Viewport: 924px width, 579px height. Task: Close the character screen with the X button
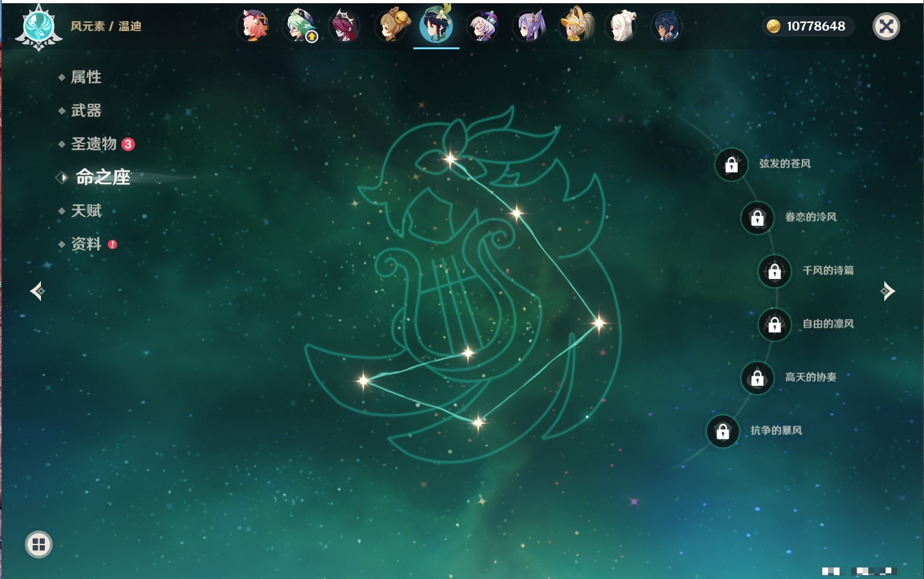pyautogui.click(x=886, y=26)
